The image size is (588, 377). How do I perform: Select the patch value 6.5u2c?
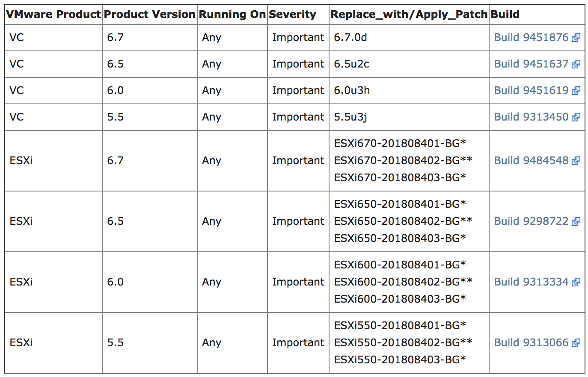pos(352,64)
